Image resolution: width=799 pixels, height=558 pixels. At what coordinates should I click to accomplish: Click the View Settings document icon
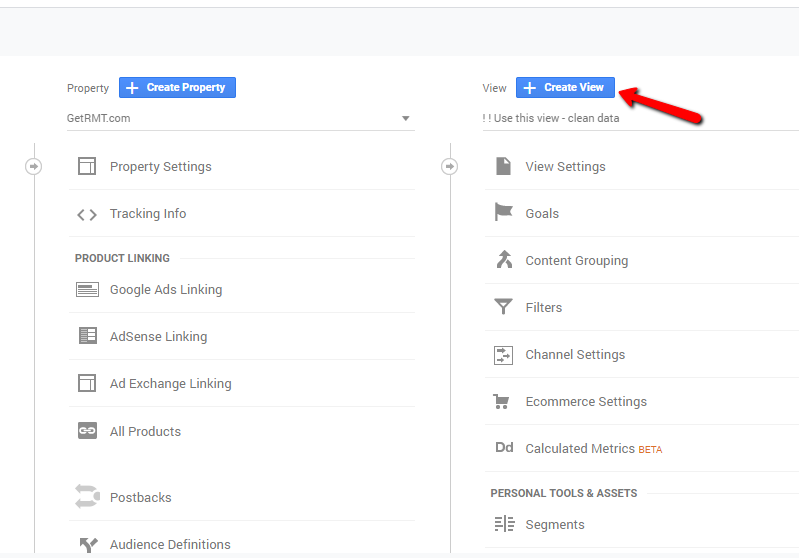503,166
